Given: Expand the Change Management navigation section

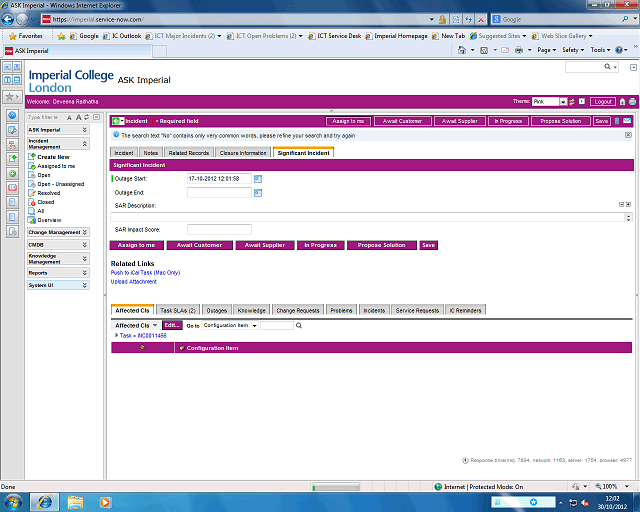Looking at the screenshot, I should click(84, 232).
